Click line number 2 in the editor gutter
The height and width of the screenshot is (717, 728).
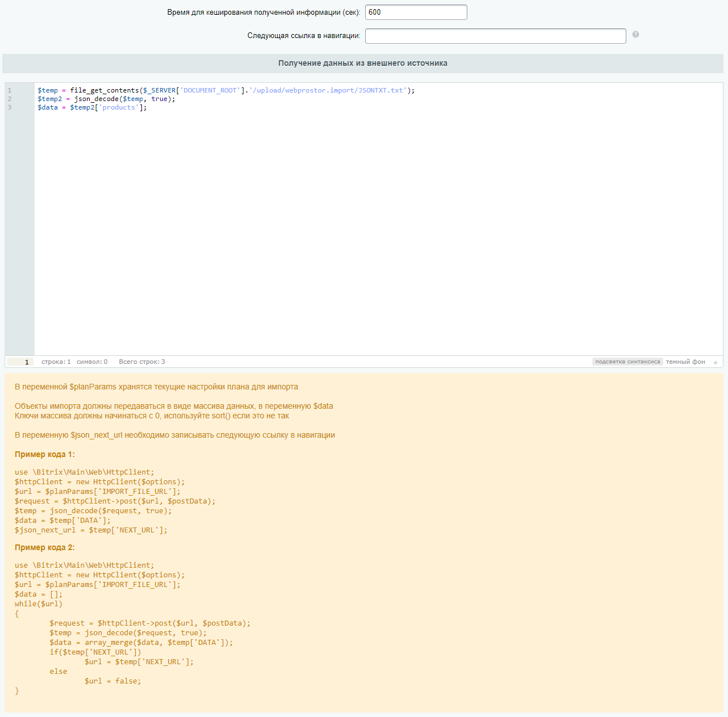(10, 99)
